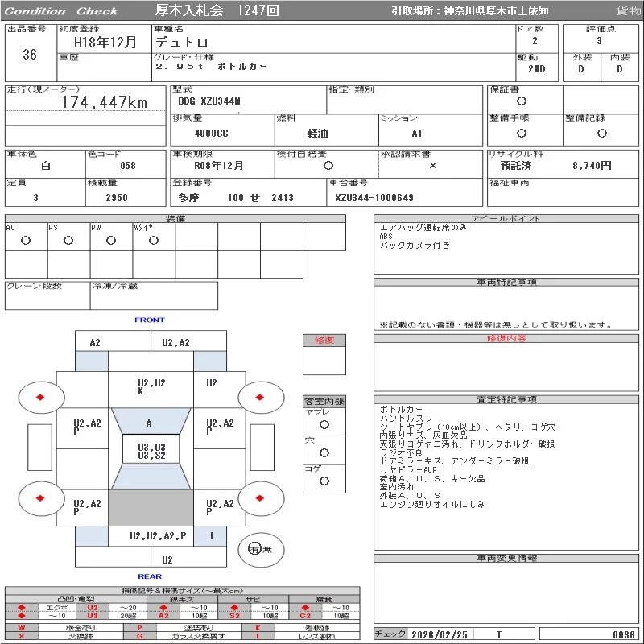Click the rear-left tire red diamond marker
The width and height of the screenshot is (644, 644).
pyautogui.click(x=39, y=498)
